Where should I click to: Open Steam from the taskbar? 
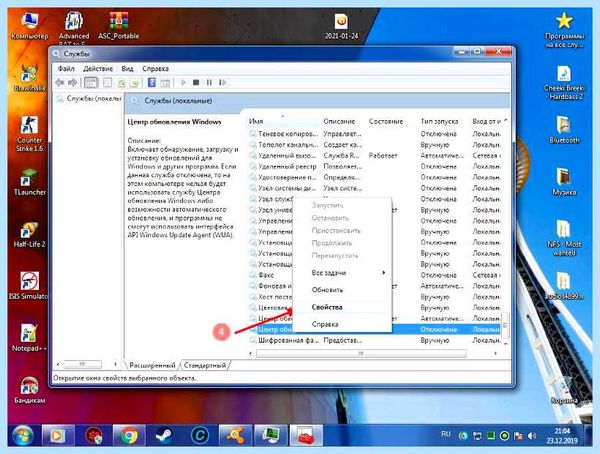(165, 436)
